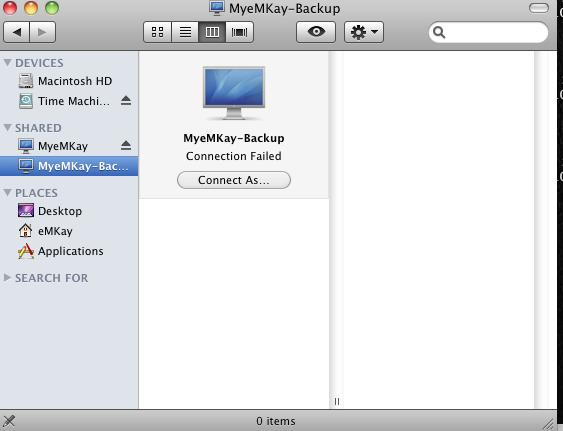Image resolution: width=563 pixels, height=431 pixels.
Task: Switch to column view
Action: pyautogui.click(x=212, y=32)
